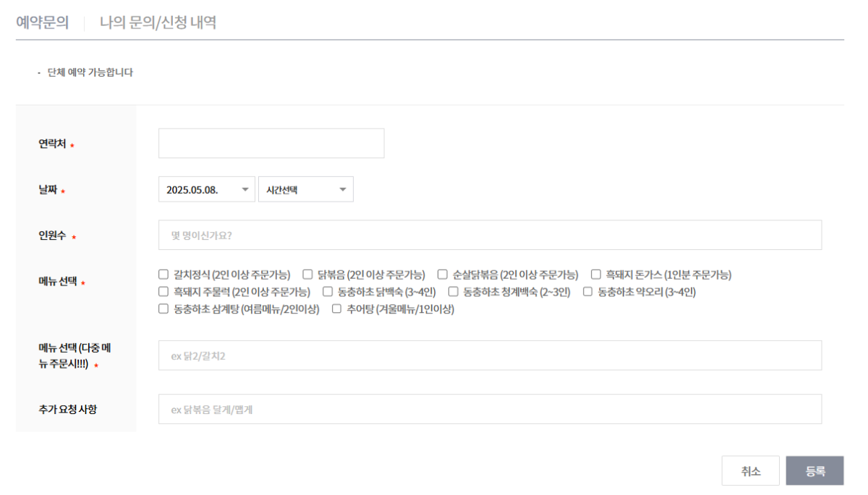Click the 메뉴 선택 (다중 메뉴 주문시!!!) label

tap(75, 356)
